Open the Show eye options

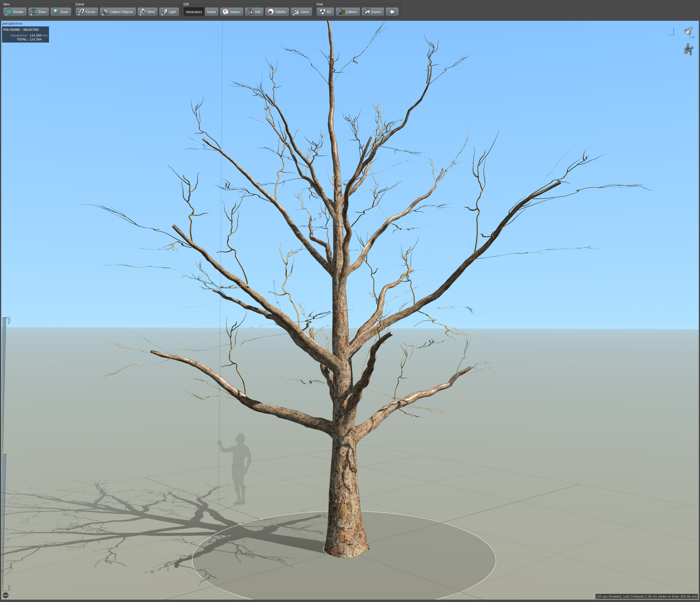[x=39, y=12]
